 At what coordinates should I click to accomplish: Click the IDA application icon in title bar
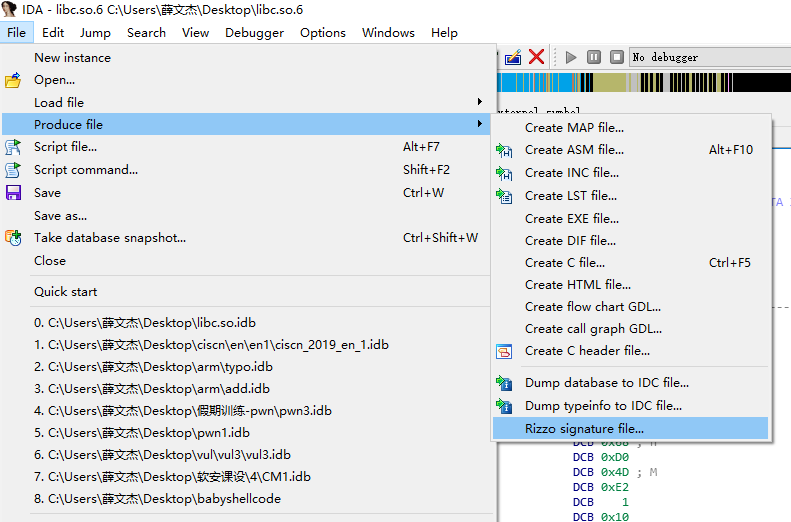coord(9,9)
